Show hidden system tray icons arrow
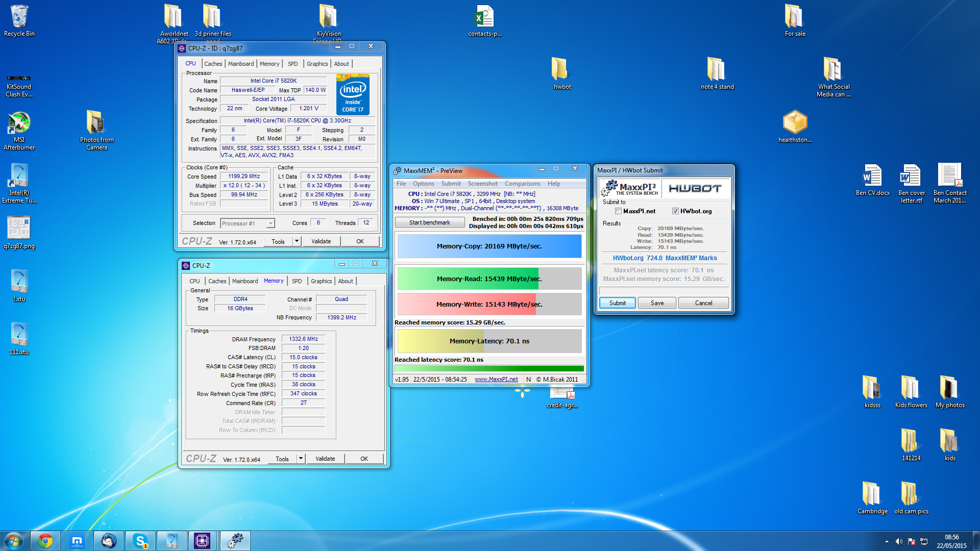Viewport: 980px width, 551px height. pyautogui.click(x=887, y=541)
